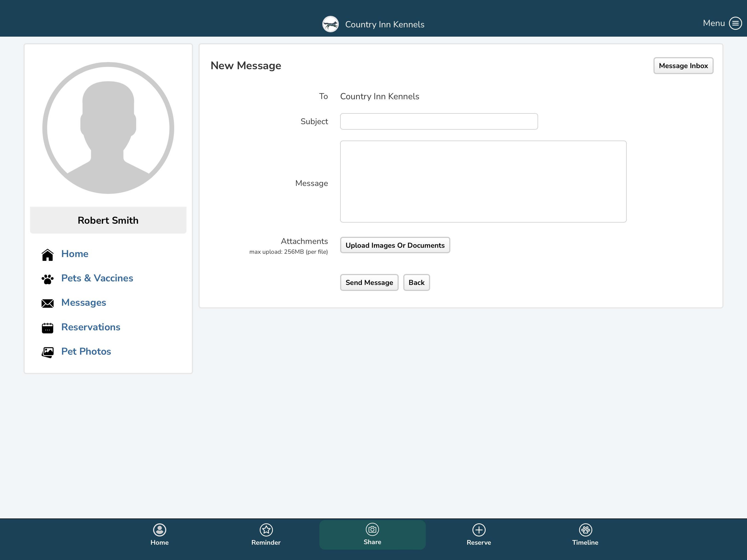
Task: Tap the Share camera icon
Action: coord(372,529)
